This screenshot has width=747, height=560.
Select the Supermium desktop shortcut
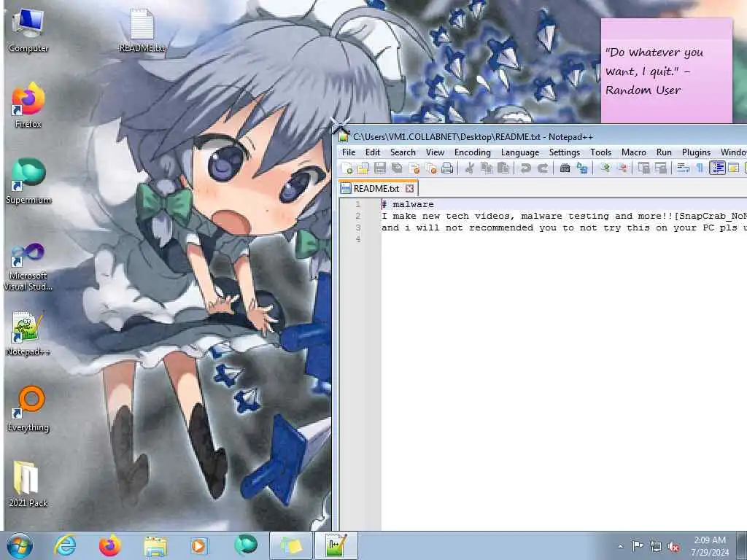[x=28, y=182]
